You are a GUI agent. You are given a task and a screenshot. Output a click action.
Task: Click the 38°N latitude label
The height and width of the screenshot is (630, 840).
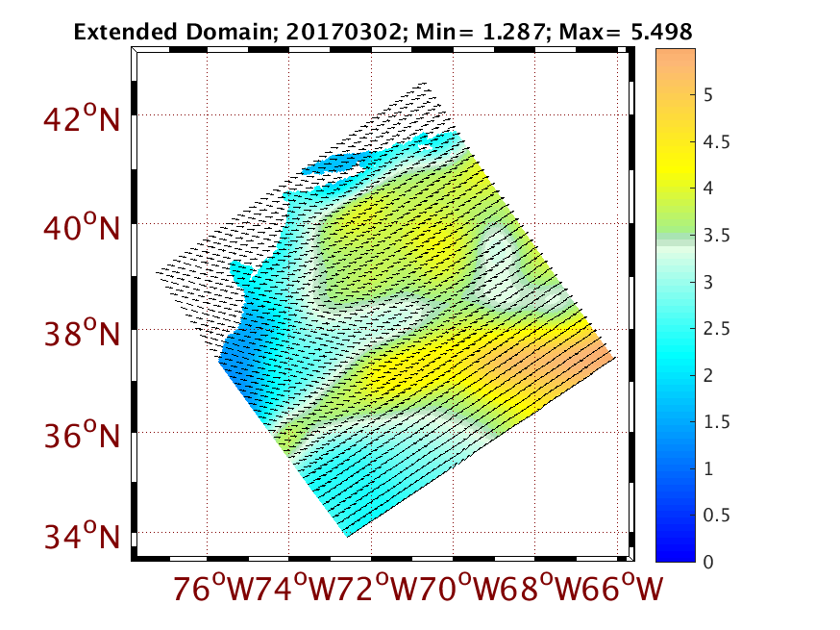82,333
